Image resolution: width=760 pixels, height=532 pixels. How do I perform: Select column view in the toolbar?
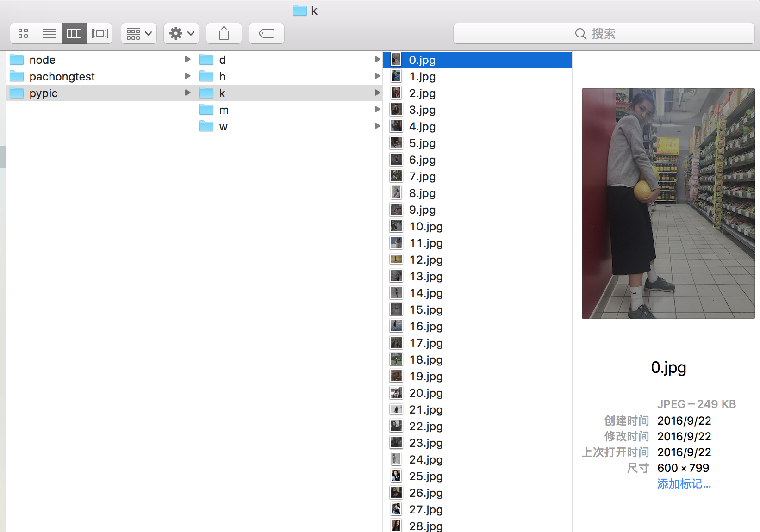point(74,33)
